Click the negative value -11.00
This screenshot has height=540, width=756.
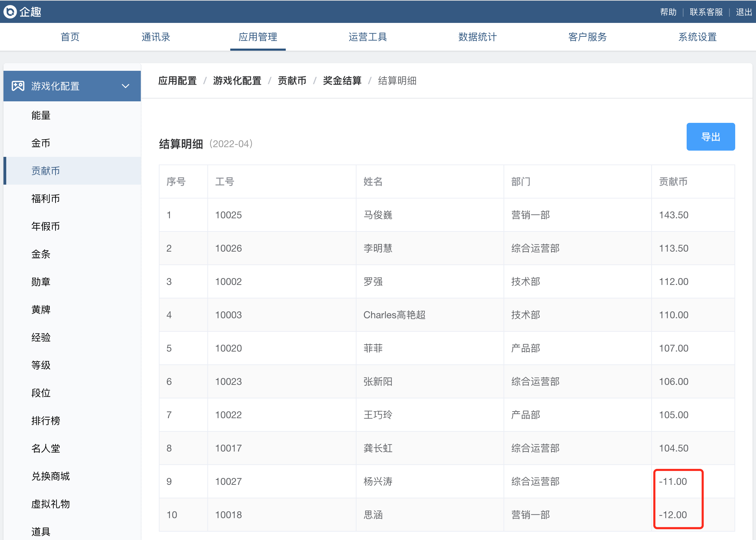coord(673,481)
